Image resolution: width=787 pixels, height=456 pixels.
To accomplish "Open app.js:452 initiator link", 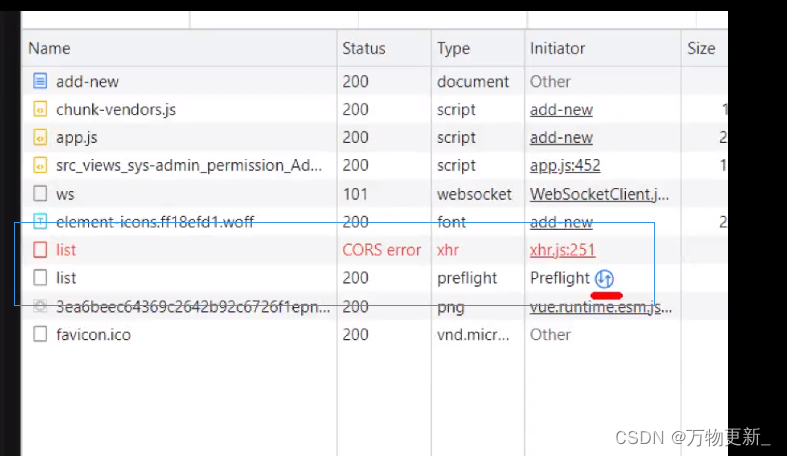I will pyautogui.click(x=565, y=166).
